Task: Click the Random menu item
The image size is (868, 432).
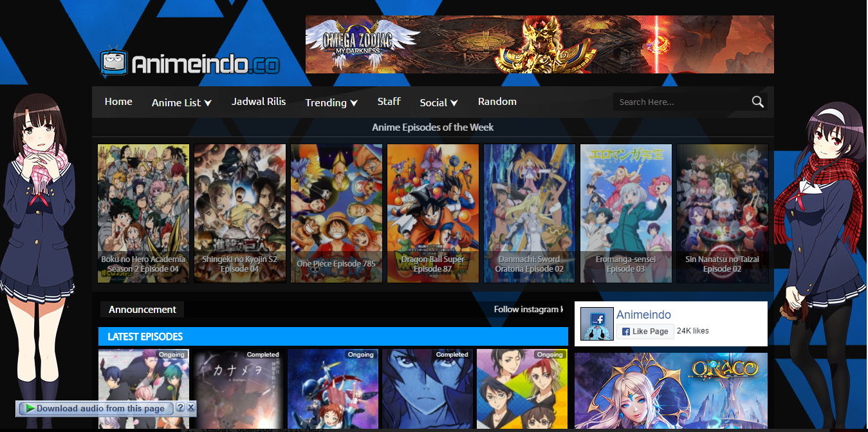Action: point(497,102)
